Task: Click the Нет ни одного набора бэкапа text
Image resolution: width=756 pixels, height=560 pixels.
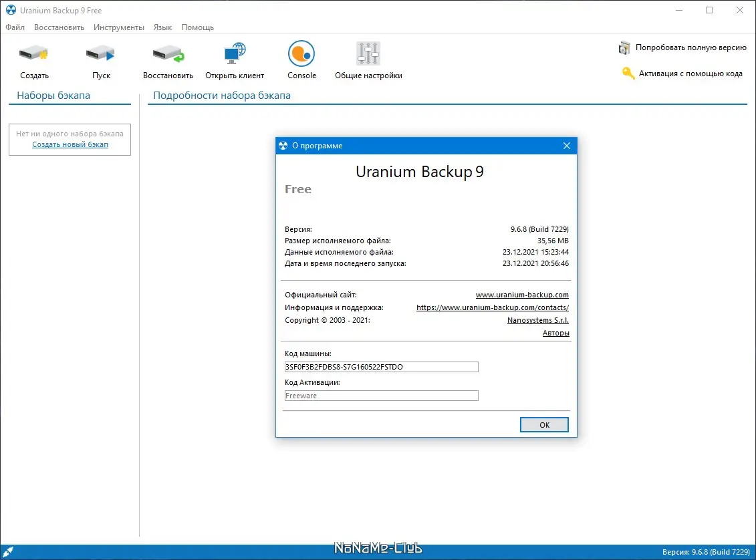Action: coord(70,134)
